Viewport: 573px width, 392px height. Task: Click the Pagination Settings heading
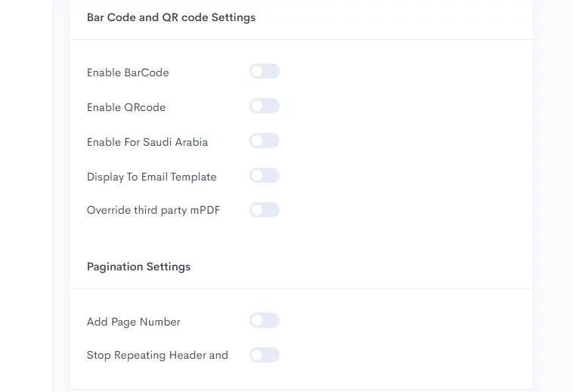(138, 267)
